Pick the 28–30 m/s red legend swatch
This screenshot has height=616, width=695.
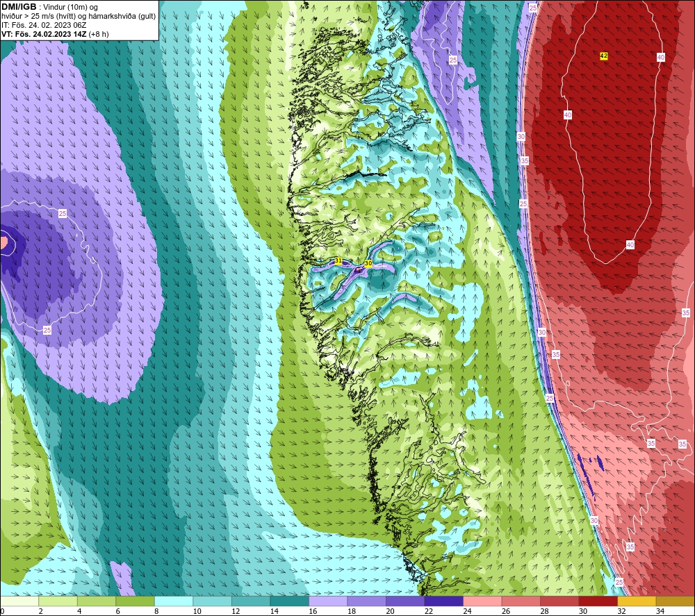tap(559, 601)
